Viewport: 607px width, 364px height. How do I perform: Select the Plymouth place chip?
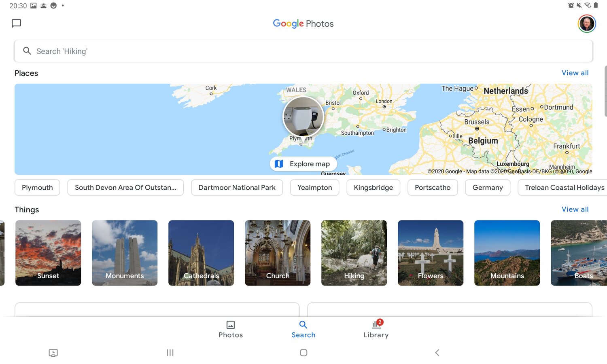pyautogui.click(x=37, y=187)
